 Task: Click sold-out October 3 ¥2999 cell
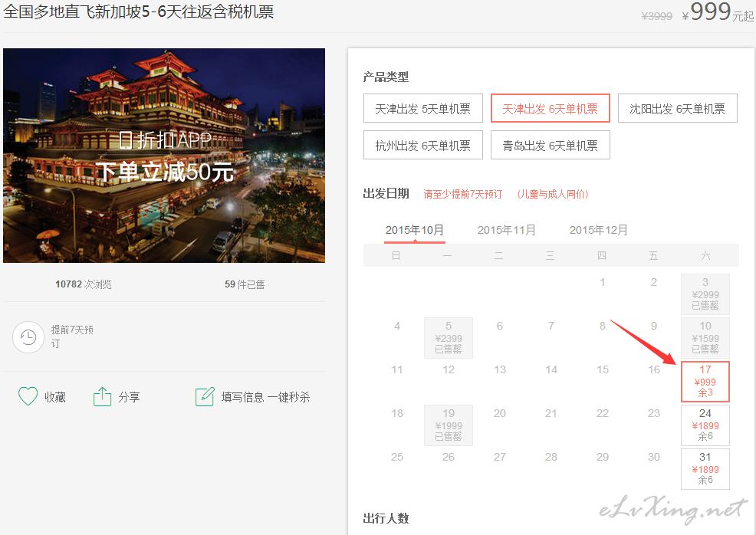(705, 294)
